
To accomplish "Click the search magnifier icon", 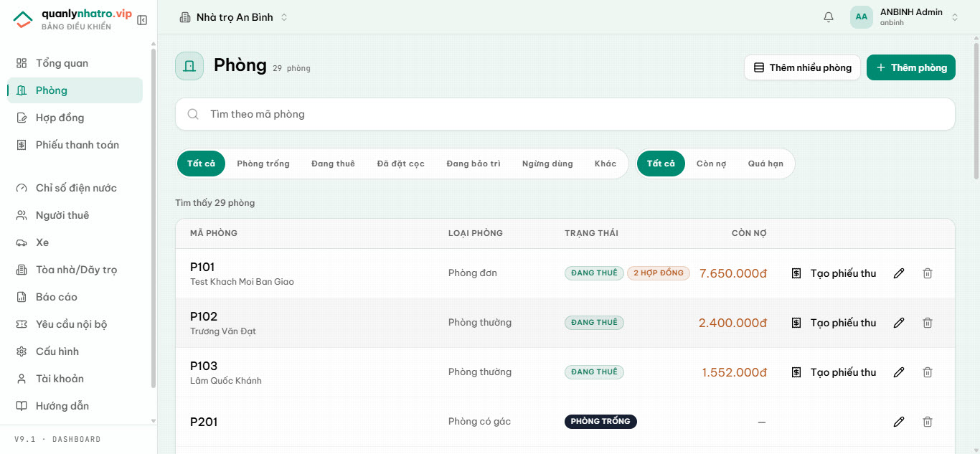I will (x=193, y=114).
